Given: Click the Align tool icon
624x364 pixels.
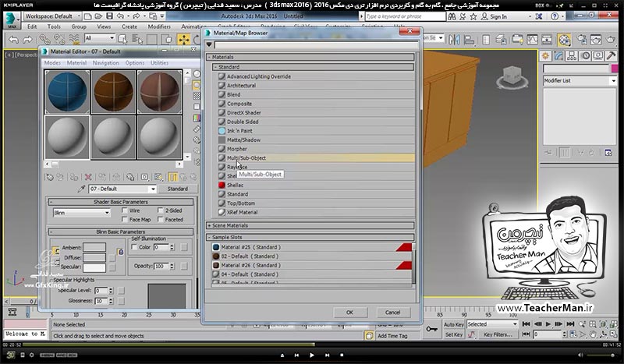Looking at the screenshot, I should pos(470,40).
